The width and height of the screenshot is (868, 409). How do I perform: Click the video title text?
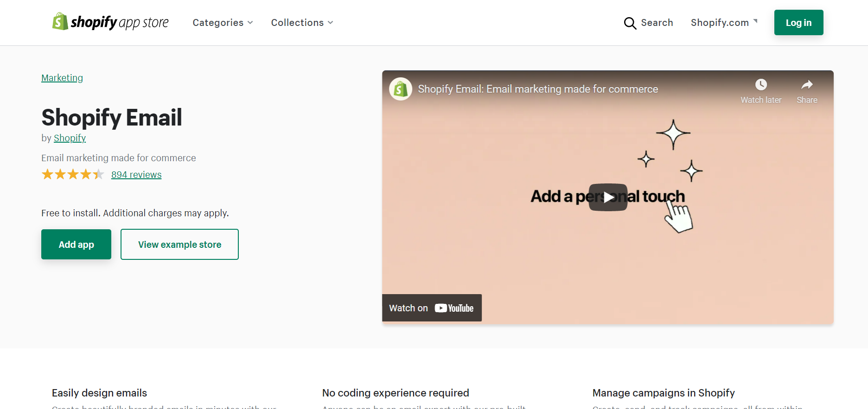coord(538,89)
